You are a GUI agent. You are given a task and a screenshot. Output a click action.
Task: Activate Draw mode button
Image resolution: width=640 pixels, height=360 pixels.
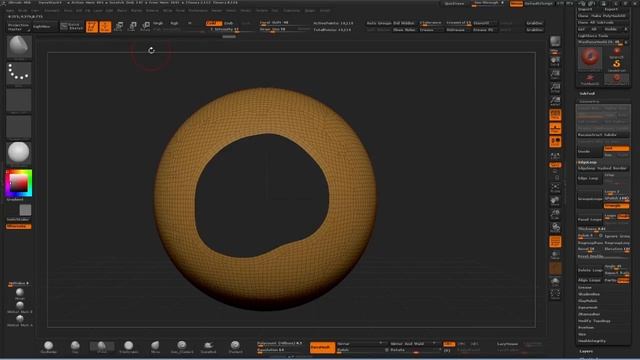pyautogui.click(x=105, y=27)
